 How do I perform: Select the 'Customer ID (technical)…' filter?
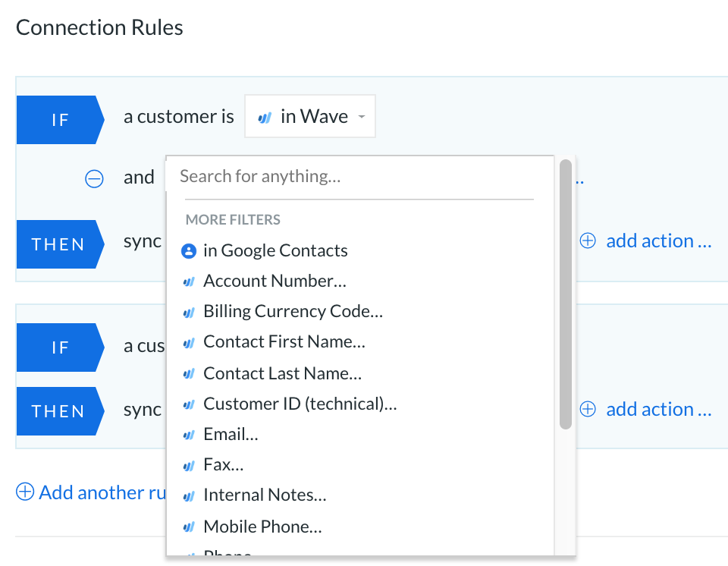pyautogui.click(x=300, y=404)
